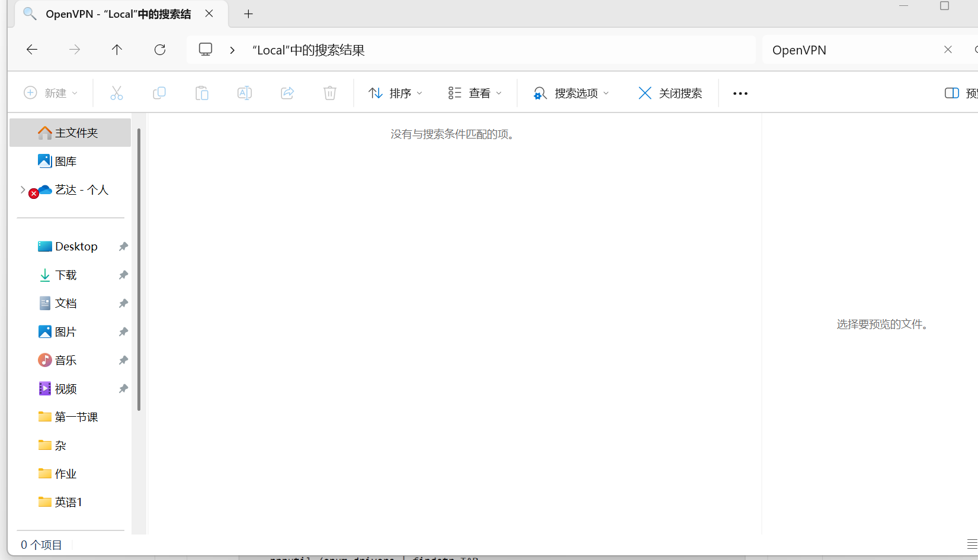Image resolution: width=978 pixels, height=560 pixels.
Task: Share files with the share icon
Action: click(x=287, y=93)
